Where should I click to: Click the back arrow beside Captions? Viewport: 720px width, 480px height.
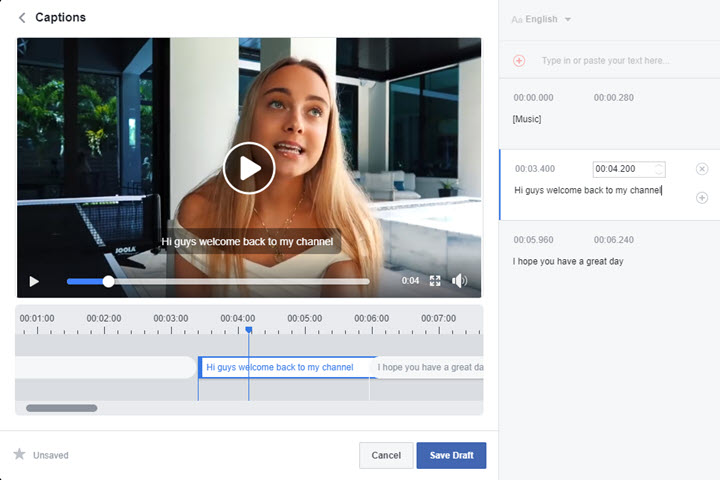coord(22,18)
